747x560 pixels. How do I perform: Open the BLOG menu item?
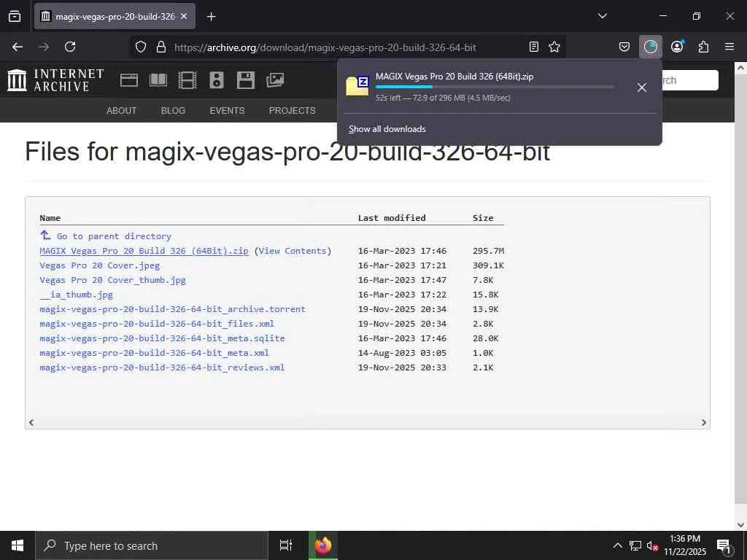pos(173,111)
